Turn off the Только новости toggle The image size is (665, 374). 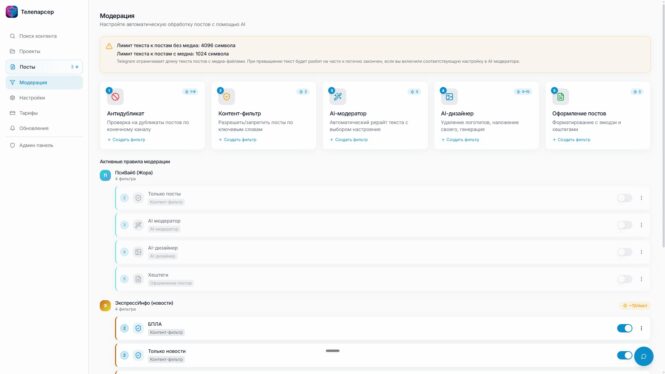pos(624,355)
